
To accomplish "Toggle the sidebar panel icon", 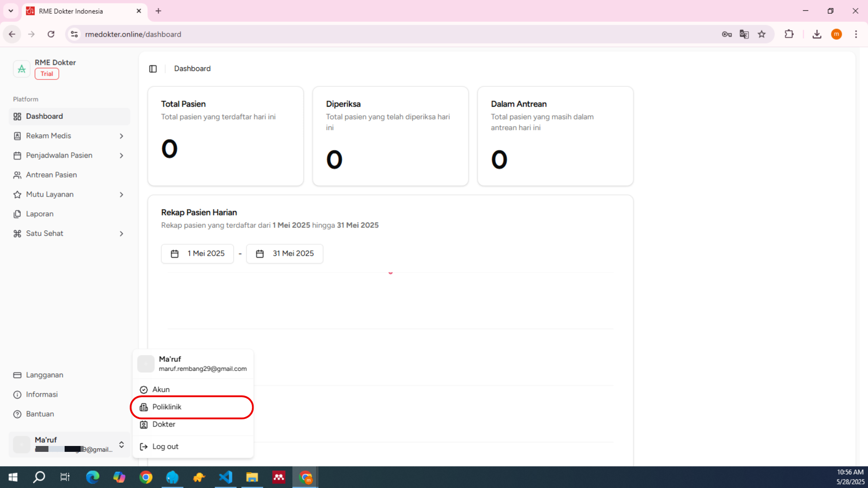I will 153,69.
